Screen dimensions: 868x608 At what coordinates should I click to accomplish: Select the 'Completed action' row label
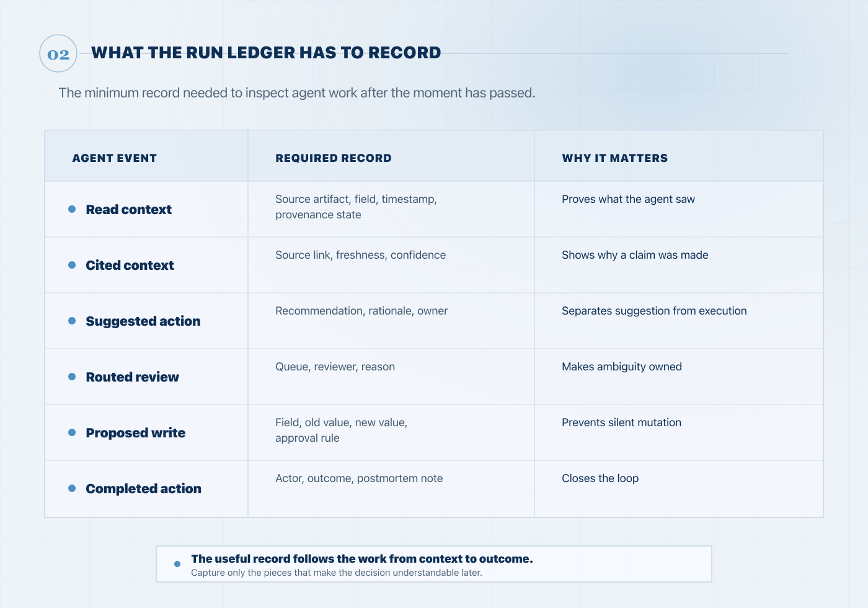coord(144,489)
